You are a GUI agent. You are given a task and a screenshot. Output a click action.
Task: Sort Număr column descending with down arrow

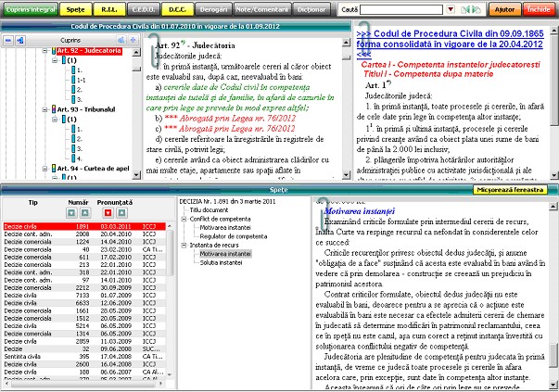coord(71,213)
